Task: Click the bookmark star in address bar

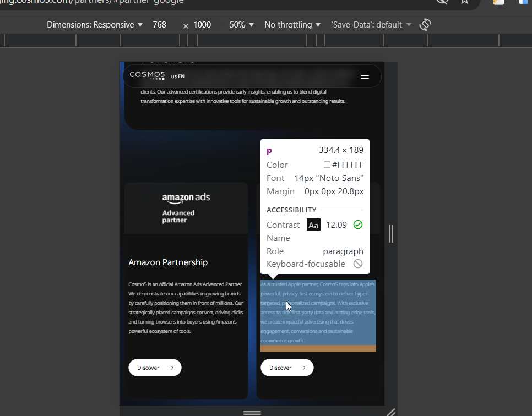Action: (464, 1)
